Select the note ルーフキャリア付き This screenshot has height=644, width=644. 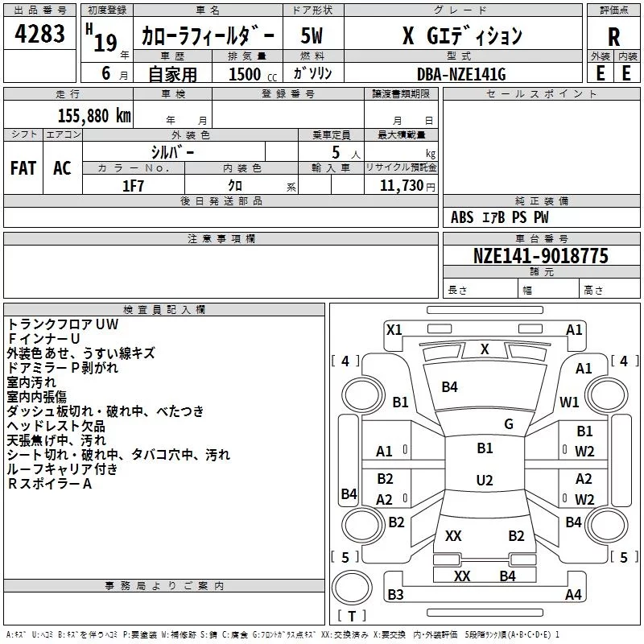(x=63, y=469)
